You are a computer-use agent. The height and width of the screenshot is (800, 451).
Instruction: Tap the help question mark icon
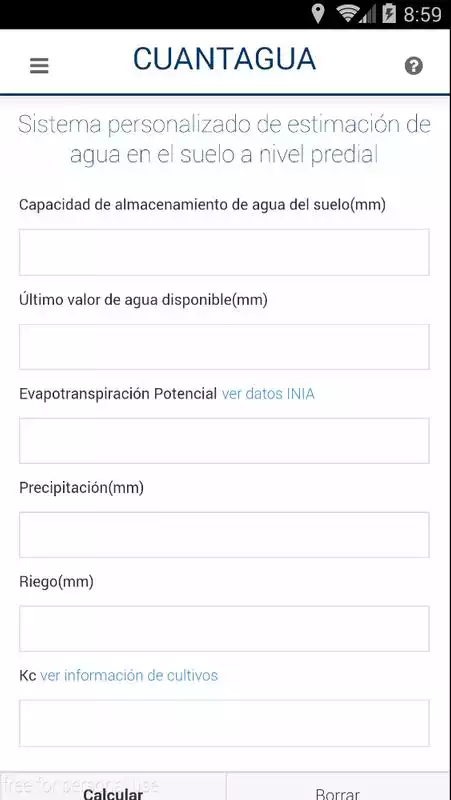click(414, 66)
